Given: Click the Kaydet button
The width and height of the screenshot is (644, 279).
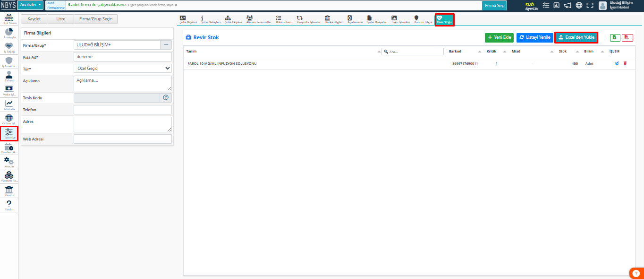Looking at the screenshot, I should pos(34,19).
